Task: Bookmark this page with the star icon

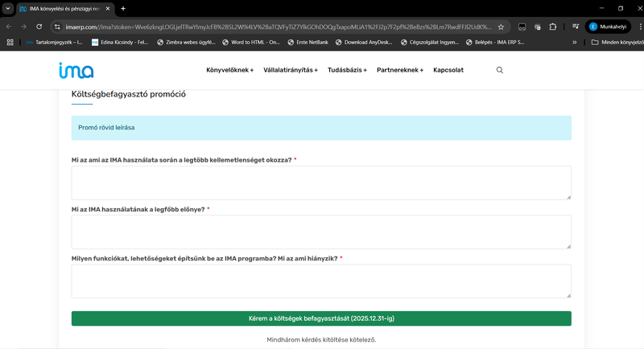Action: [502, 26]
